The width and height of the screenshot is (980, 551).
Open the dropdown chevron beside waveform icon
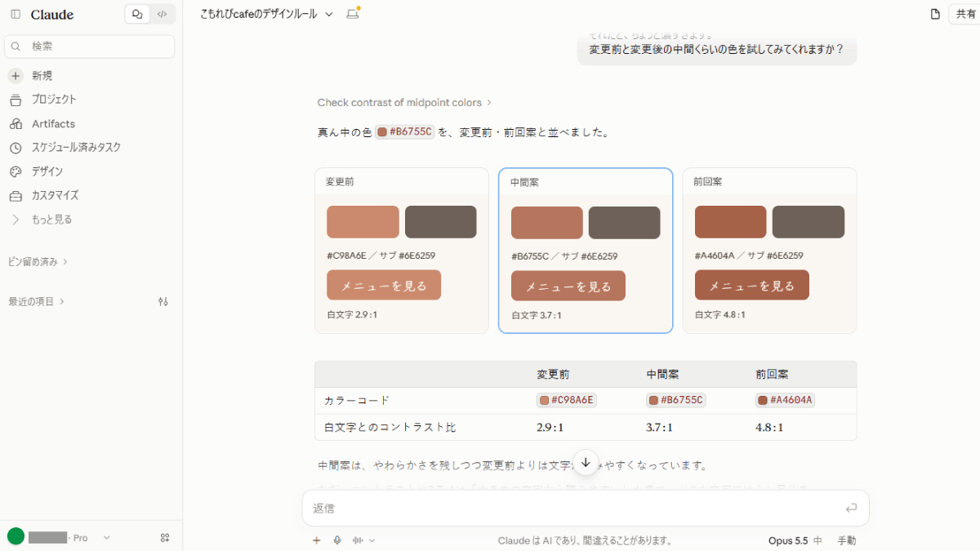(372, 540)
